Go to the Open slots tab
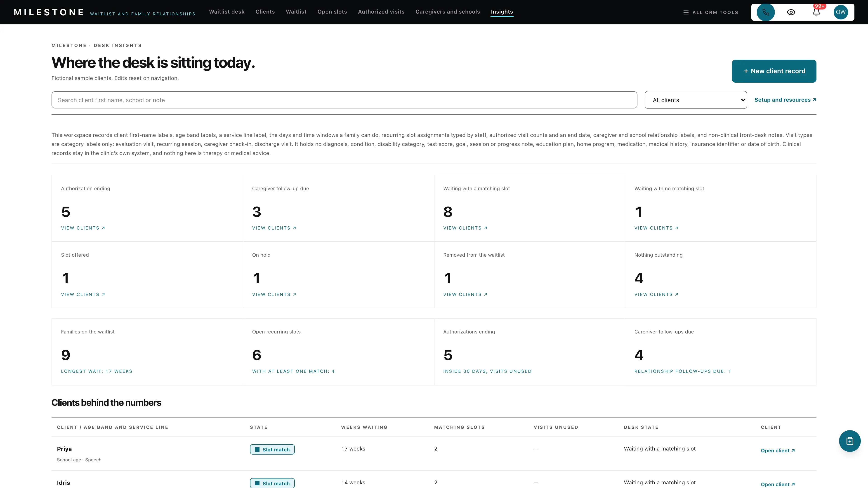Image resolution: width=868 pixels, height=488 pixels. (332, 12)
